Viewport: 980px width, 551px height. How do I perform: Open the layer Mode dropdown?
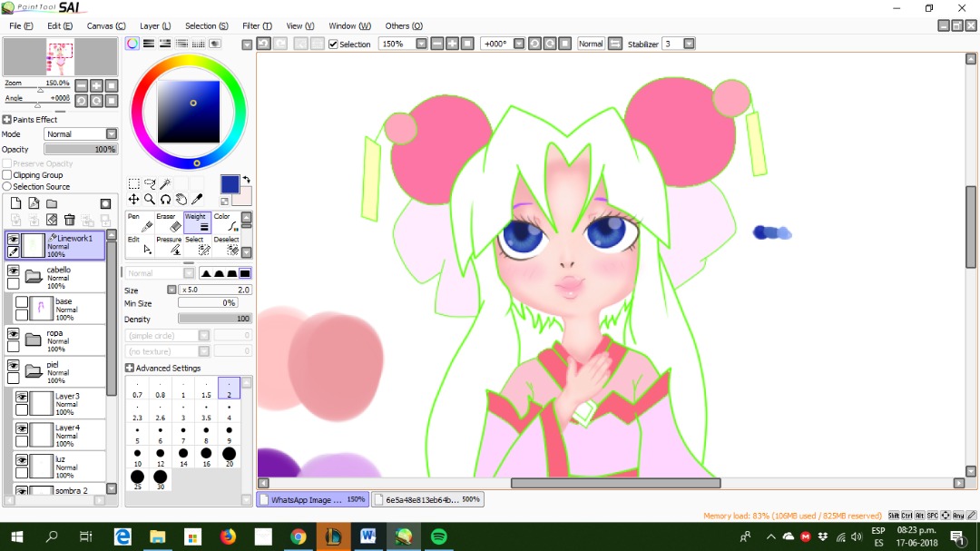(x=112, y=133)
